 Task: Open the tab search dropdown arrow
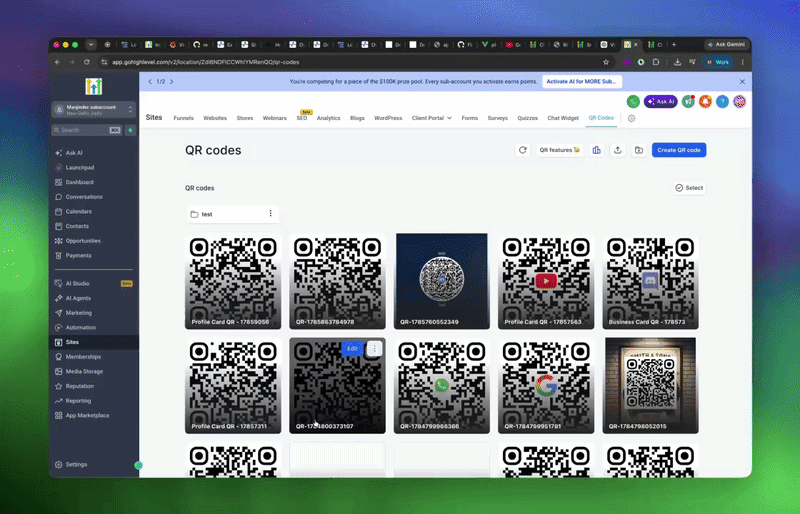tap(91, 45)
